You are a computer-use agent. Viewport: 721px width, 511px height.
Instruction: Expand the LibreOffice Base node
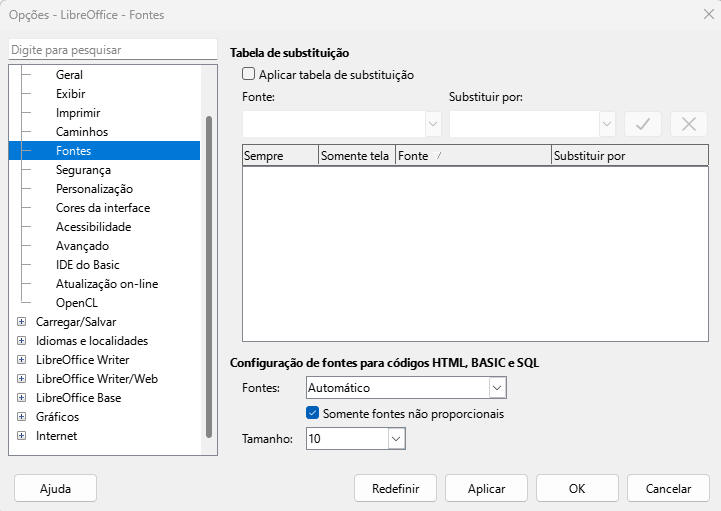(21, 397)
